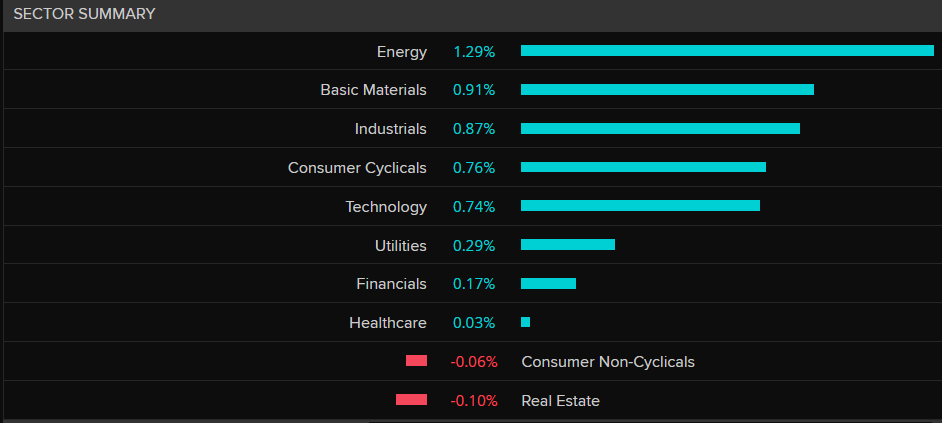Click the Financials cyan bar
The height and width of the screenshot is (423, 942).
tap(548, 283)
